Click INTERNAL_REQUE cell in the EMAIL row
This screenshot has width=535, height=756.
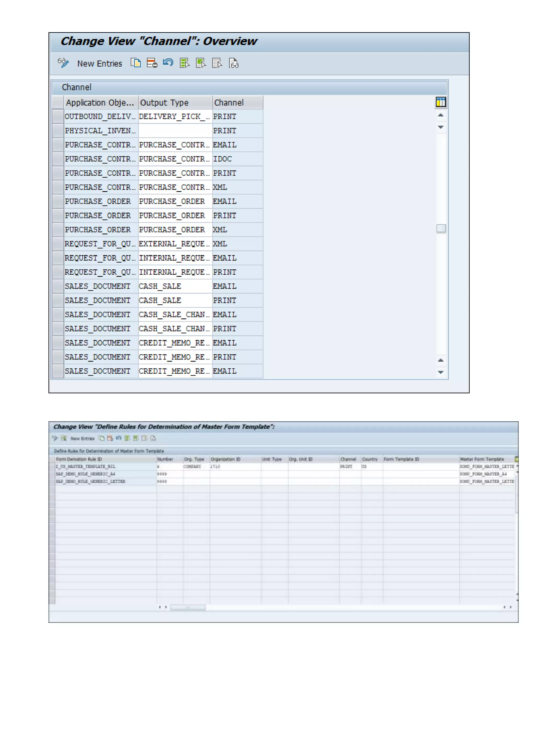175,258
